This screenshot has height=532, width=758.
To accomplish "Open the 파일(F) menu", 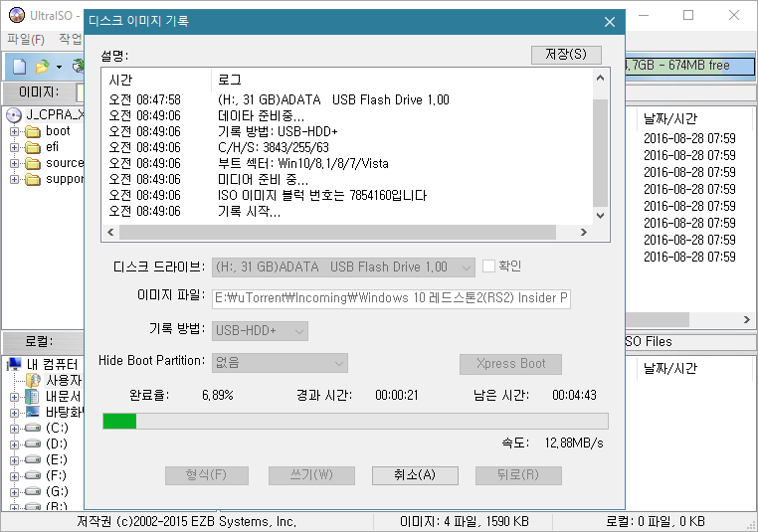I will point(26,39).
